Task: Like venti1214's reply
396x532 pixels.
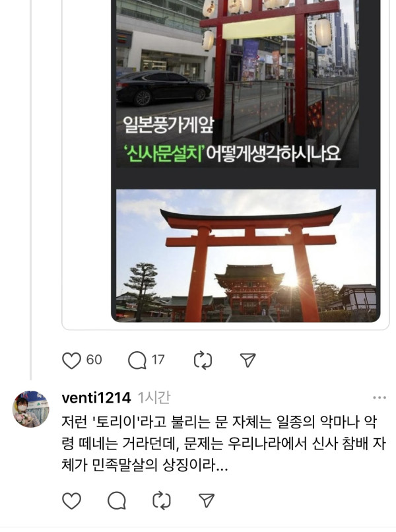Action: pyautogui.click(x=71, y=500)
